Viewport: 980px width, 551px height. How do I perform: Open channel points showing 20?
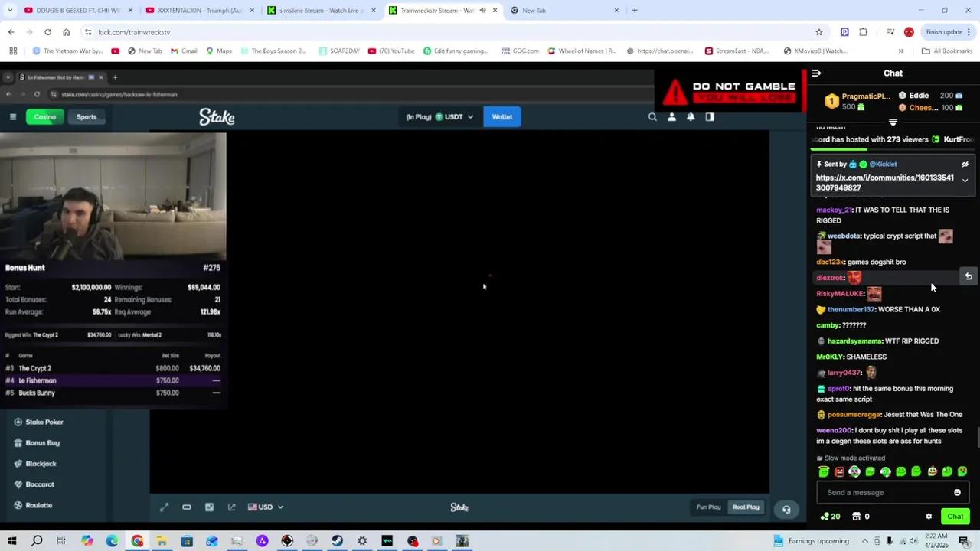830,517
